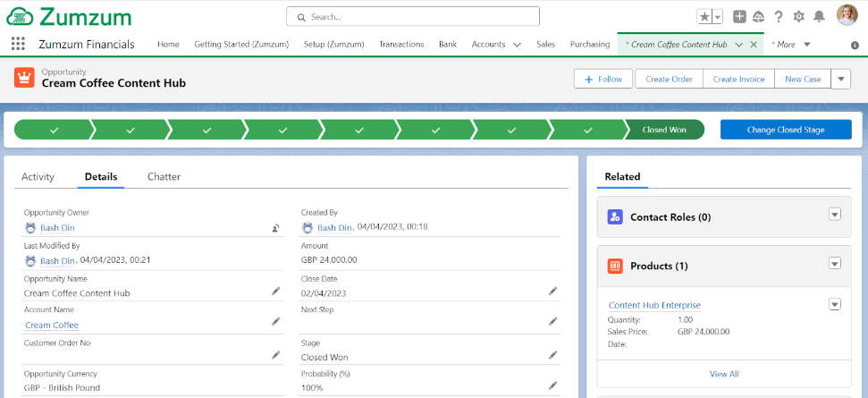Image resolution: width=868 pixels, height=398 pixels.
Task: Open the Purchasing nav tab
Action: (x=590, y=45)
